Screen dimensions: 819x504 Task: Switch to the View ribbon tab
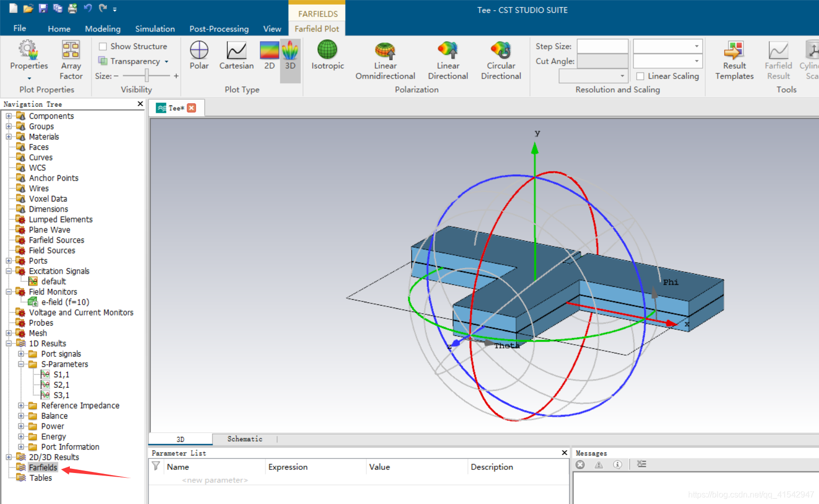tap(272, 29)
